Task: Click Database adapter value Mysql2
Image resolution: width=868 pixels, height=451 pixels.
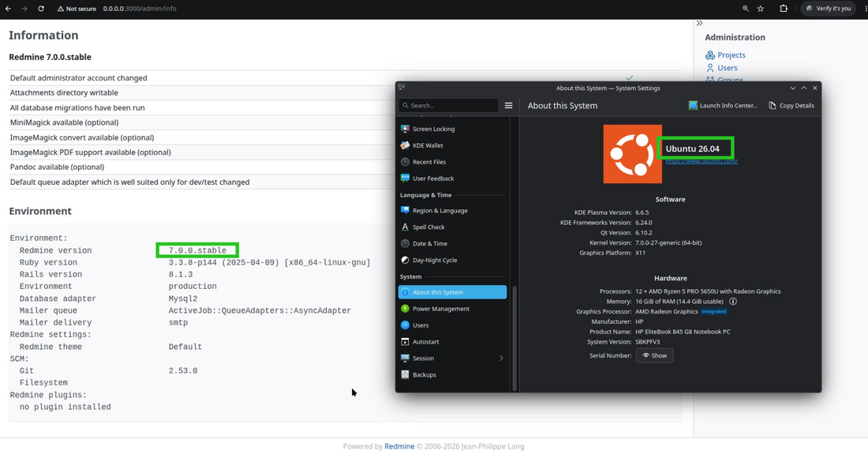Action: click(x=183, y=299)
